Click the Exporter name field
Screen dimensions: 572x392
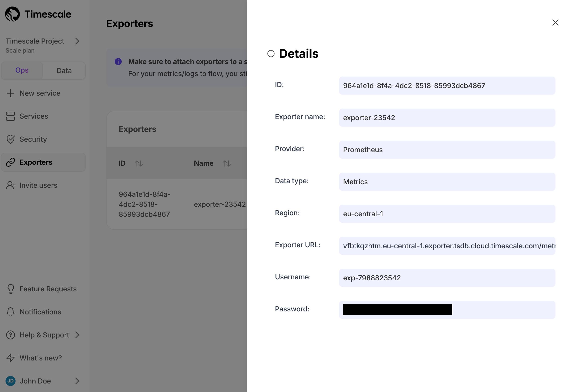(447, 118)
